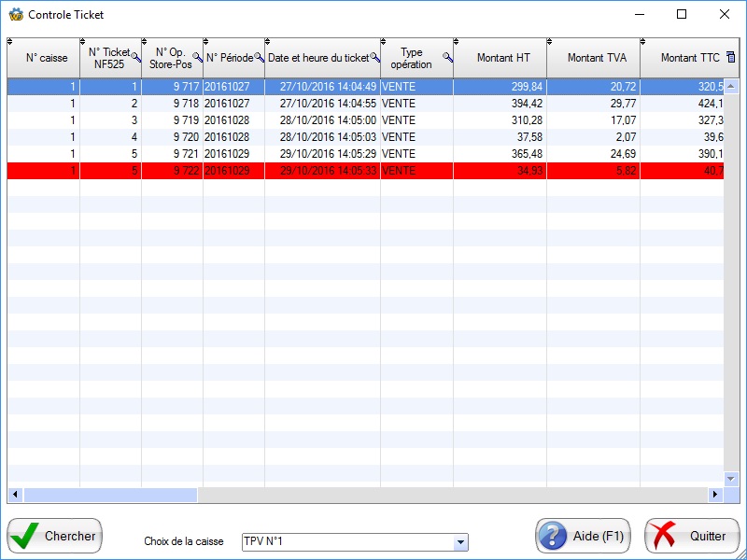Click magnifier in Date et heure du ticket header
This screenshot has width=747, height=560.
(374, 58)
